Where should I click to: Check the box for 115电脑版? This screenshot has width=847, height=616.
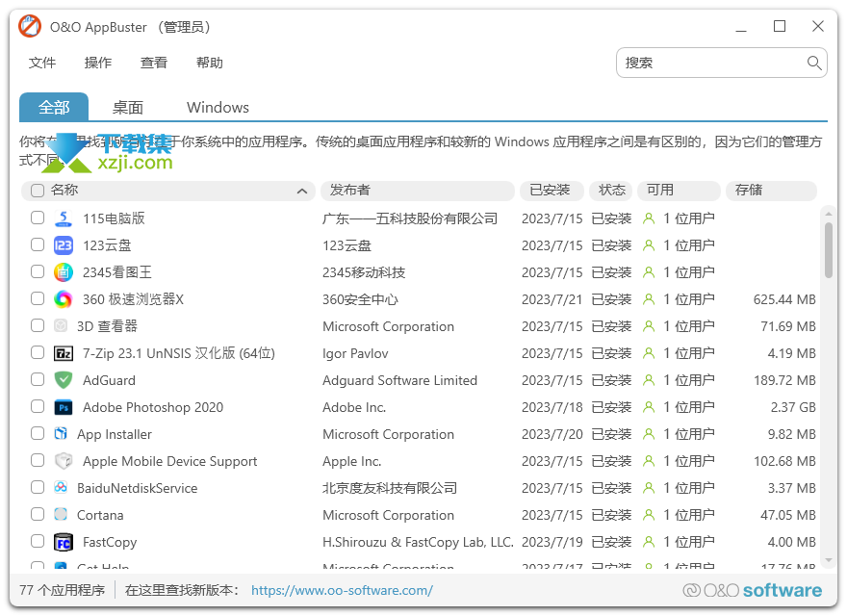tap(38, 218)
